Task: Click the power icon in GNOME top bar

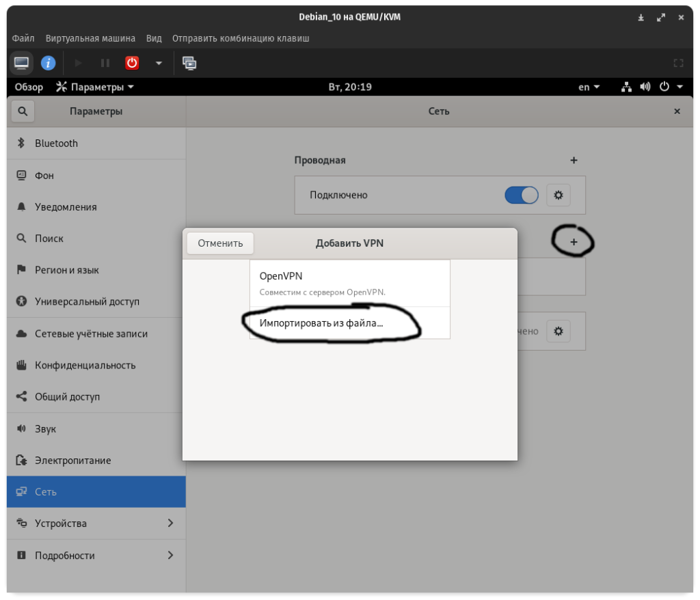Action: tap(664, 87)
